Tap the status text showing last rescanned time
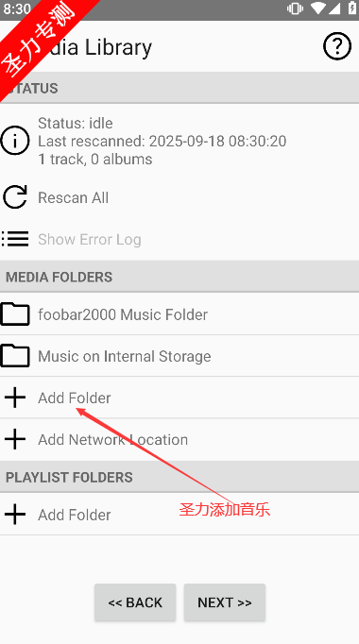The image size is (359, 644). 162,142
